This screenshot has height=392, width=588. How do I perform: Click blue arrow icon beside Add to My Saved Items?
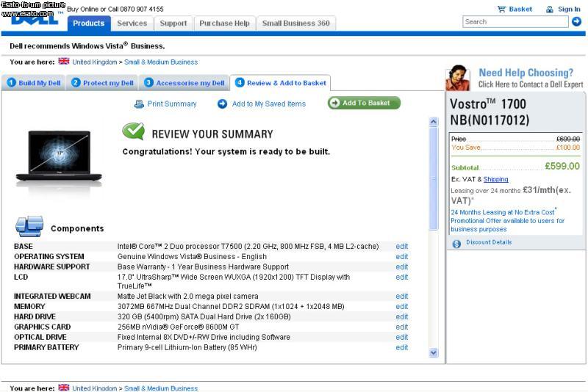(x=223, y=104)
